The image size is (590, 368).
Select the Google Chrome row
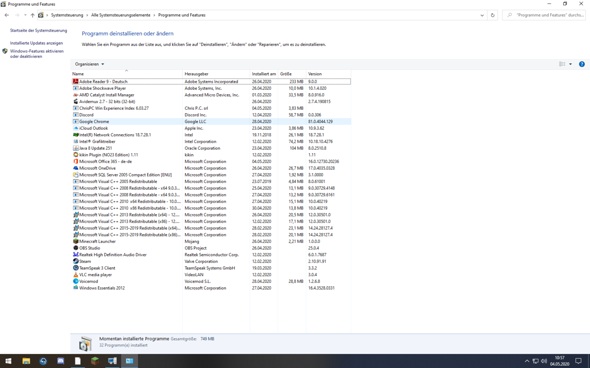coord(211,122)
